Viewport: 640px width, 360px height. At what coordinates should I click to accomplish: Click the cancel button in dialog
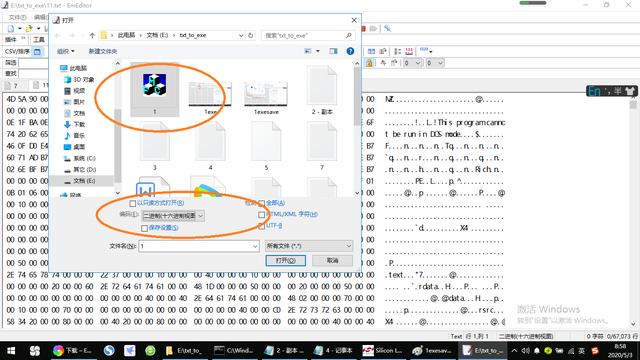(332, 260)
